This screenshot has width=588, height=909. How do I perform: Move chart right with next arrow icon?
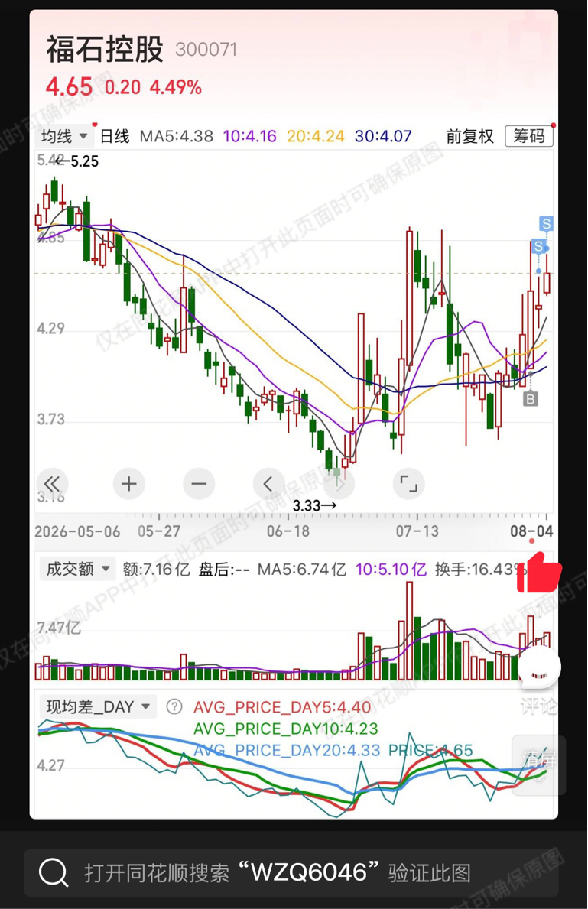[x=339, y=483]
